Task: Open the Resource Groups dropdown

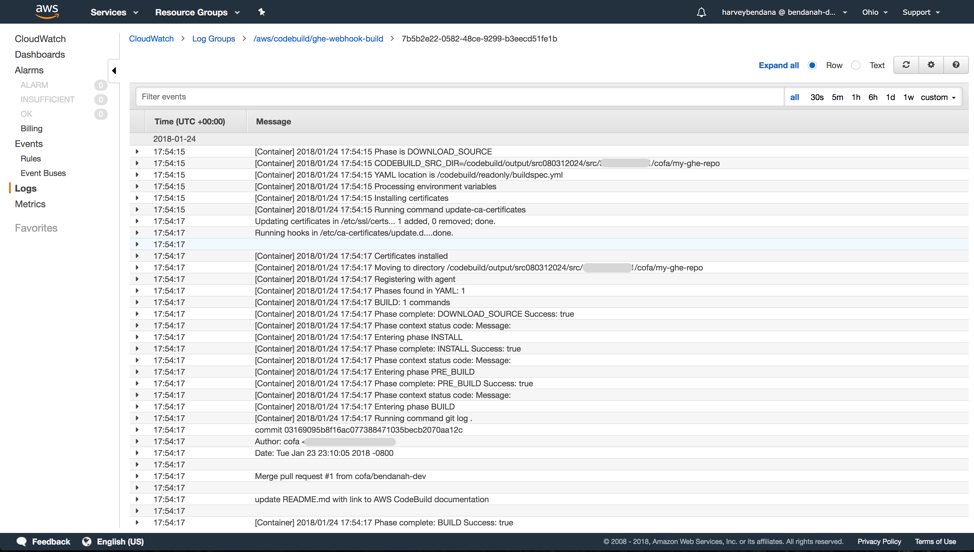Action: click(198, 12)
